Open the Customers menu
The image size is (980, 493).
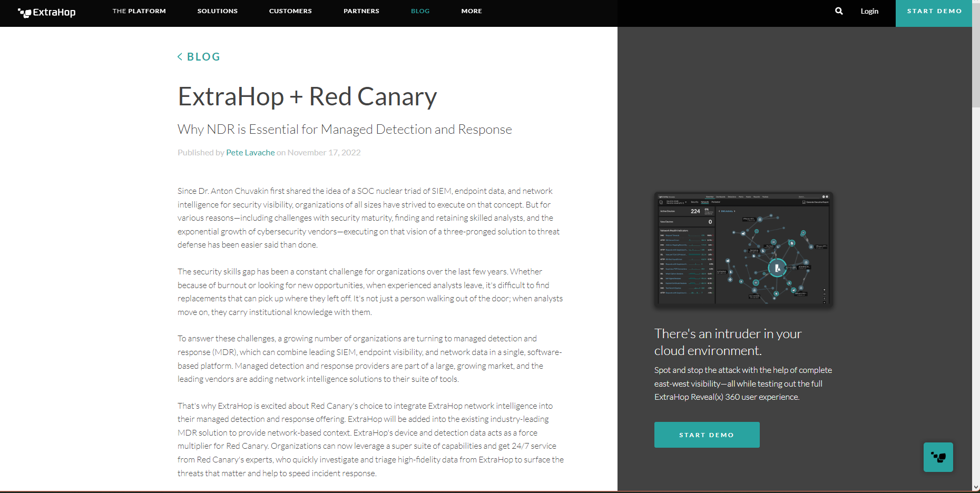pos(290,11)
